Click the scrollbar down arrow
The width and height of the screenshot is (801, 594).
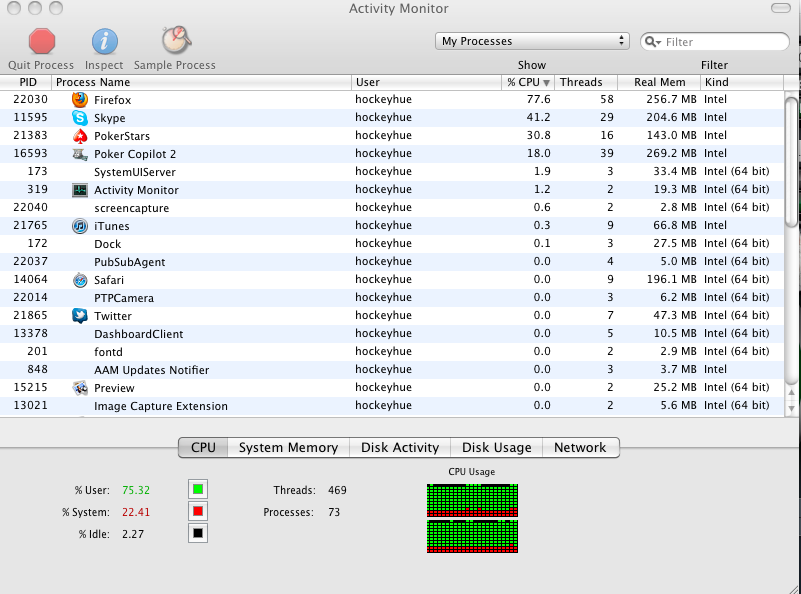791,409
